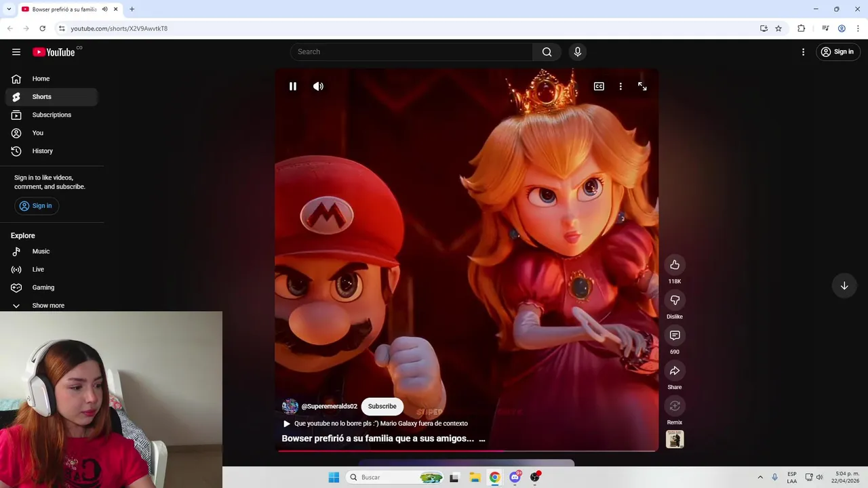Viewport: 868px width, 488px height.
Task: Open History in the sidebar
Action: click(x=52, y=151)
